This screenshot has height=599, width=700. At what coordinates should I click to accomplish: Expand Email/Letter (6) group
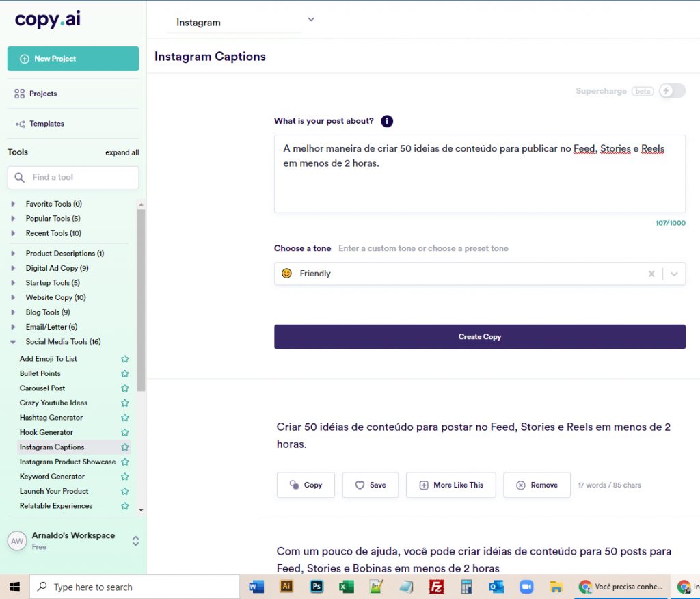tap(13, 327)
